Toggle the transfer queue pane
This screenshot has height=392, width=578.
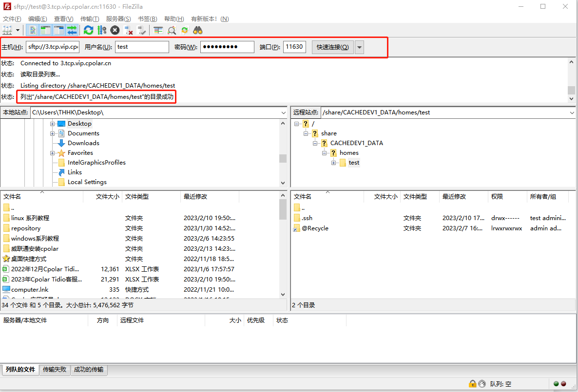72,30
